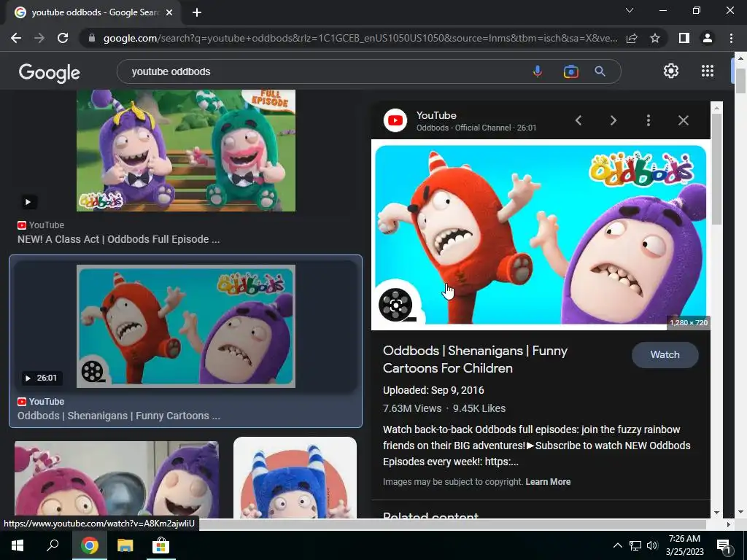The height and width of the screenshot is (560, 747).
Task: Open volume control in tray
Action: point(652,545)
